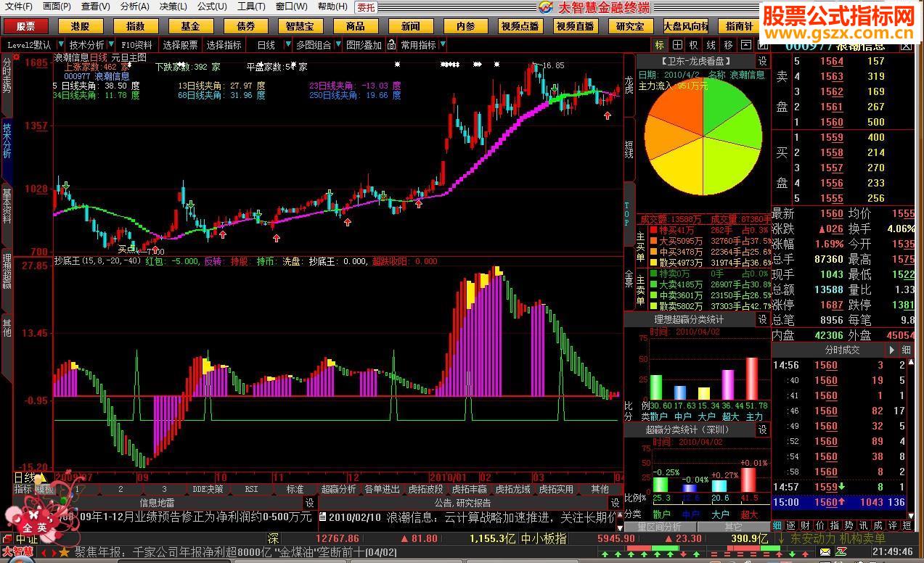Click the 大智慧 logo at bottom-left
Image resolution: width=924 pixels, height=563 pixels.
[17, 551]
